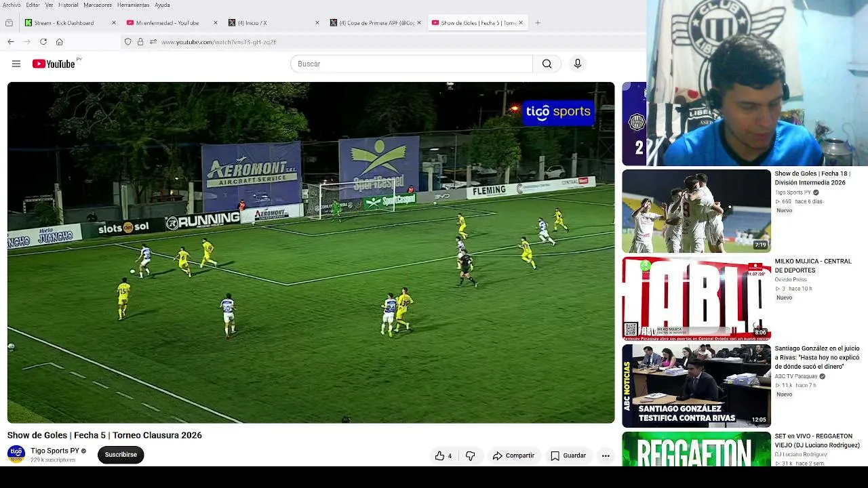Like the video with thumbs up
The width and height of the screenshot is (868, 488).
(443, 455)
